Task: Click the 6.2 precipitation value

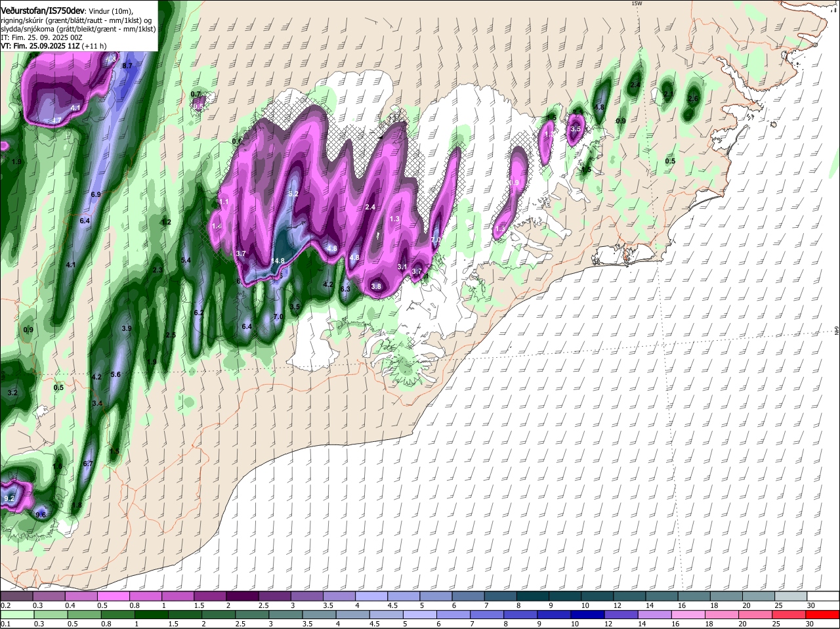Action: click(199, 313)
